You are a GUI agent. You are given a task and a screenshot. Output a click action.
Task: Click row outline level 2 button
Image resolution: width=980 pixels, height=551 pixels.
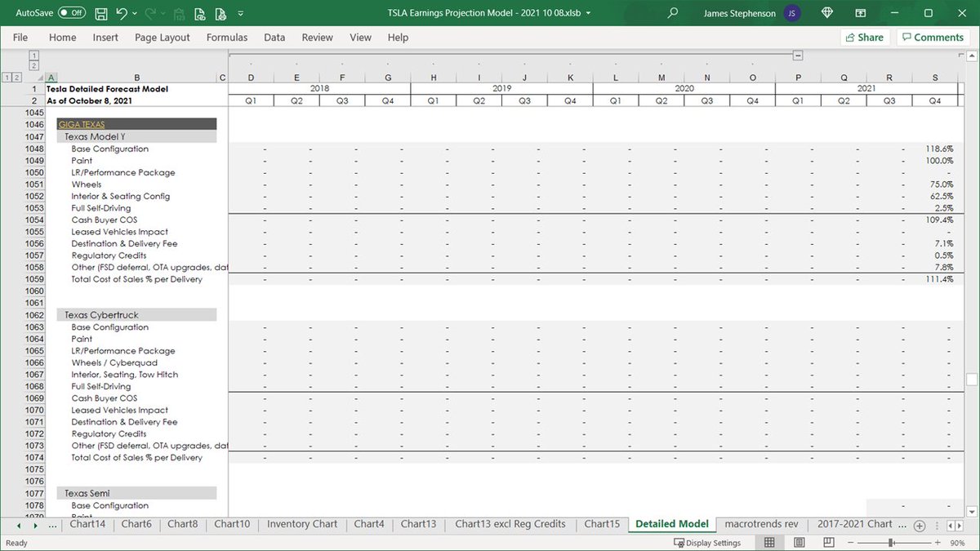click(x=17, y=78)
